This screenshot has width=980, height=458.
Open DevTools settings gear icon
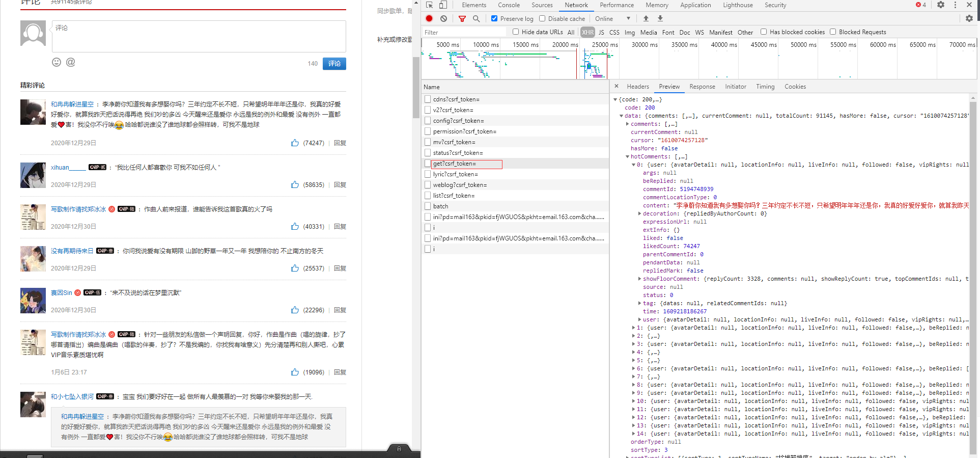pyautogui.click(x=941, y=5)
